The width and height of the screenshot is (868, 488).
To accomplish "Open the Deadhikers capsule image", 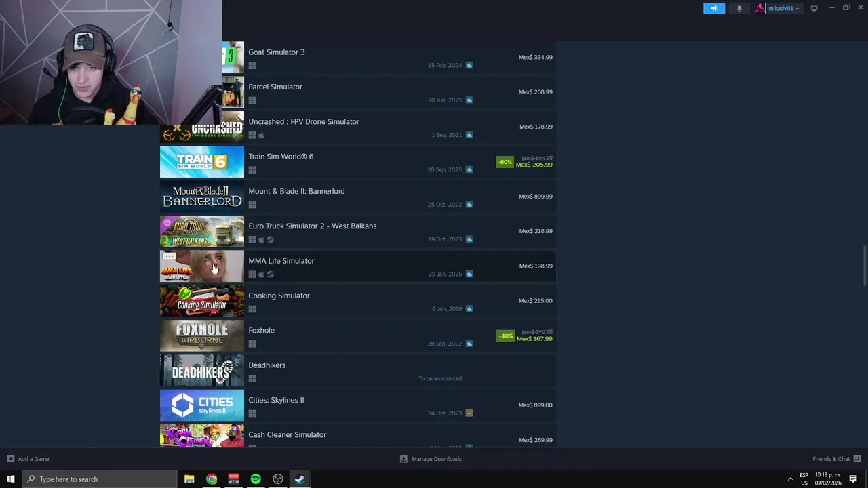I will (x=202, y=371).
